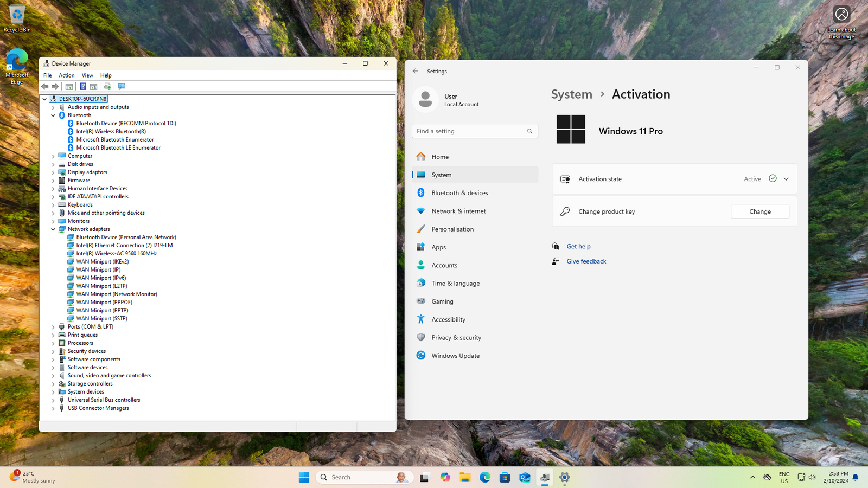Viewport: 868px width, 488px height.
Task: Open Accounts in Settings sidebar
Action: [x=475, y=265]
